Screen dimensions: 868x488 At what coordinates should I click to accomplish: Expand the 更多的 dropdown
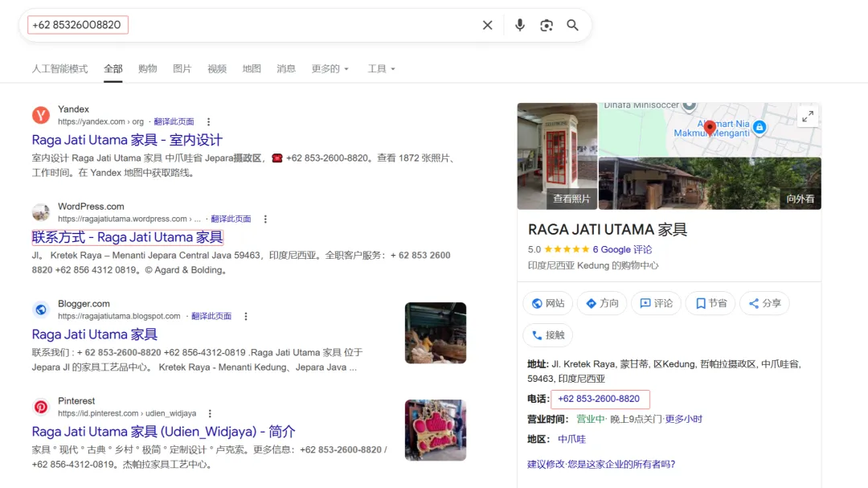click(328, 68)
